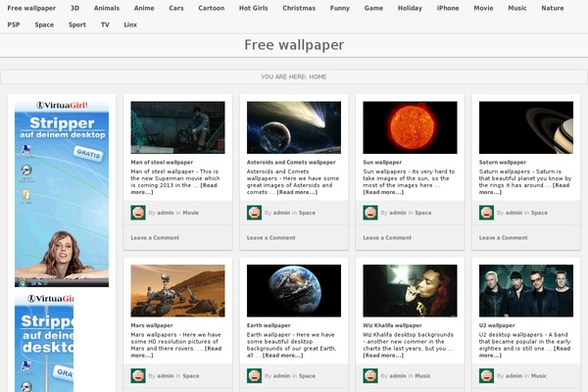Screen dimensions: 588x392
Task: Browse the Cartoon category
Action: (x=212, y=8)
